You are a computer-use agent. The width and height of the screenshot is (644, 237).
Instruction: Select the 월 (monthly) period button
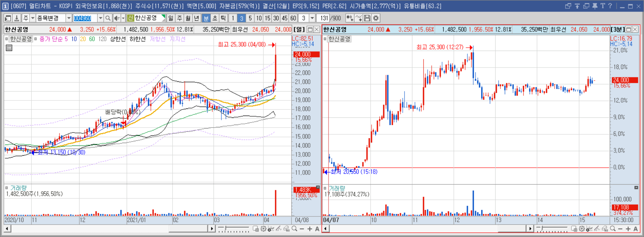188,18
